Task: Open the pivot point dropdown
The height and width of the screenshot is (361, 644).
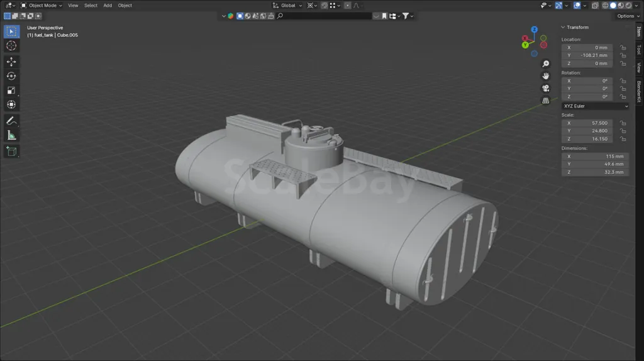Action: tap(312, 5)
